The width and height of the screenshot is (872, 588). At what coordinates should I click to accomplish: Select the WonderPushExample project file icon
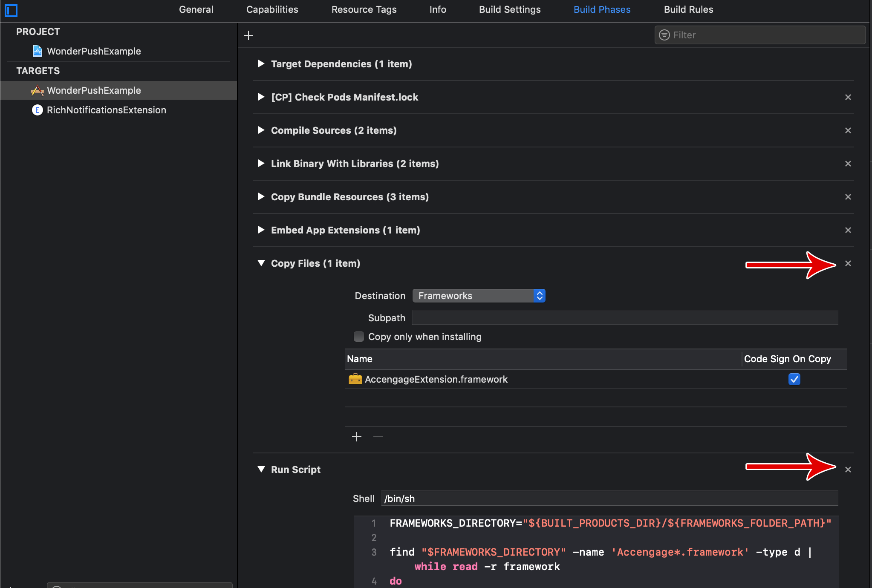coord(38,51)
